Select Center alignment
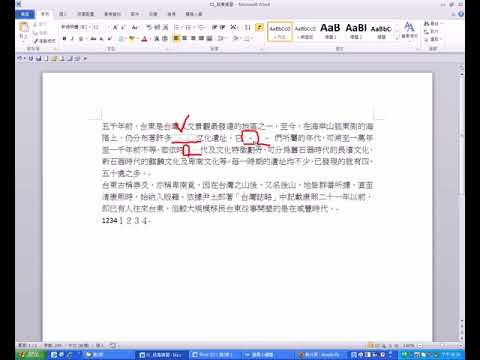Image resolution: width=480 pixels, height=360 pixels. tap(184, 39)
